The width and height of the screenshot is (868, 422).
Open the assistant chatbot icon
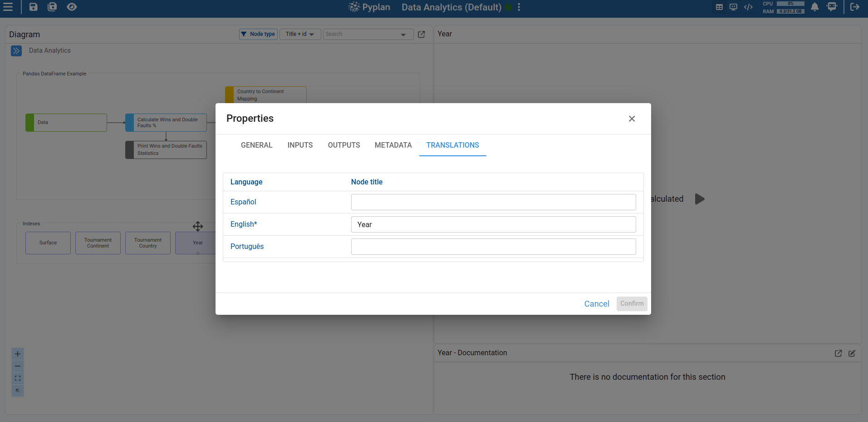pos(832,7)
